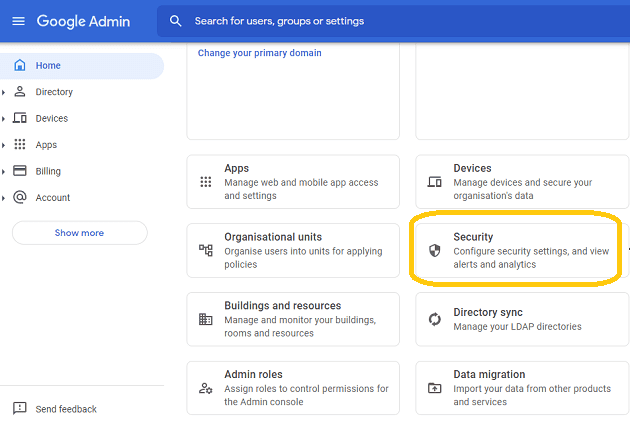Viewport: 630px width, 425px height.
Task: Open the Devices card title
Action: pos(472,168)
